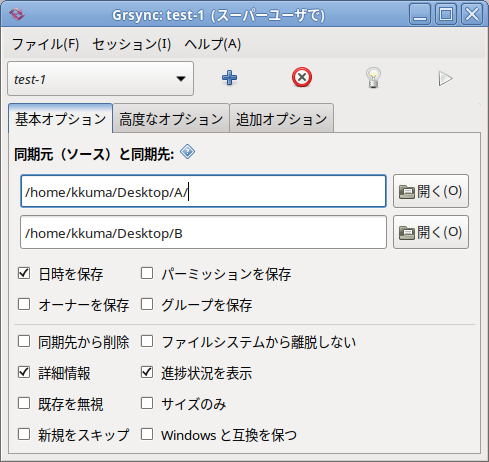489x462 pixels.
Task: Browse for destination with the second 開く(O) button
Action: pos(431,232)
